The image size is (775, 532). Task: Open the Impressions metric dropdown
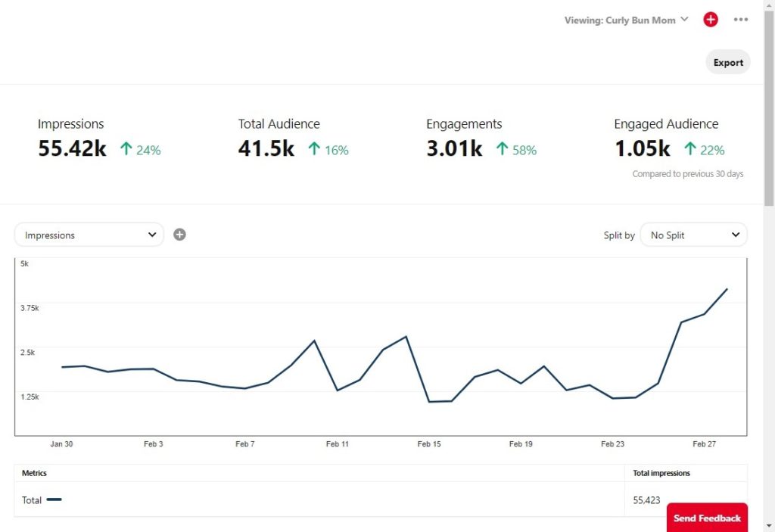89,235
